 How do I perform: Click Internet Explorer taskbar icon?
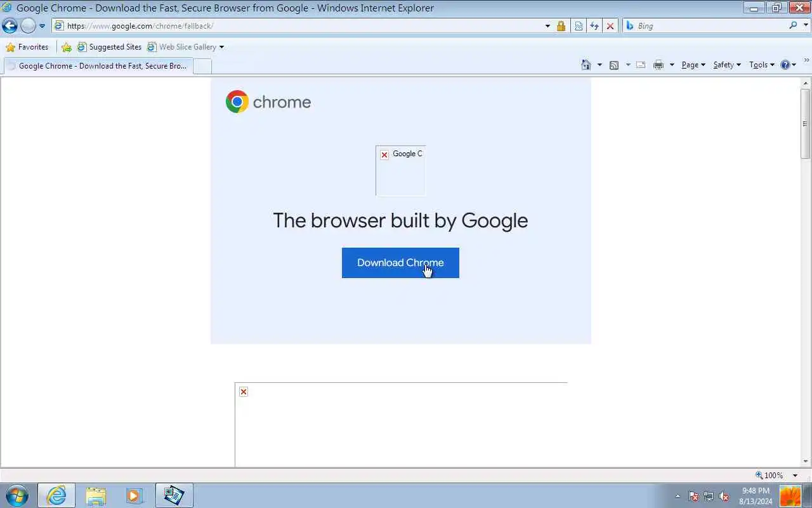coord(56,495)
